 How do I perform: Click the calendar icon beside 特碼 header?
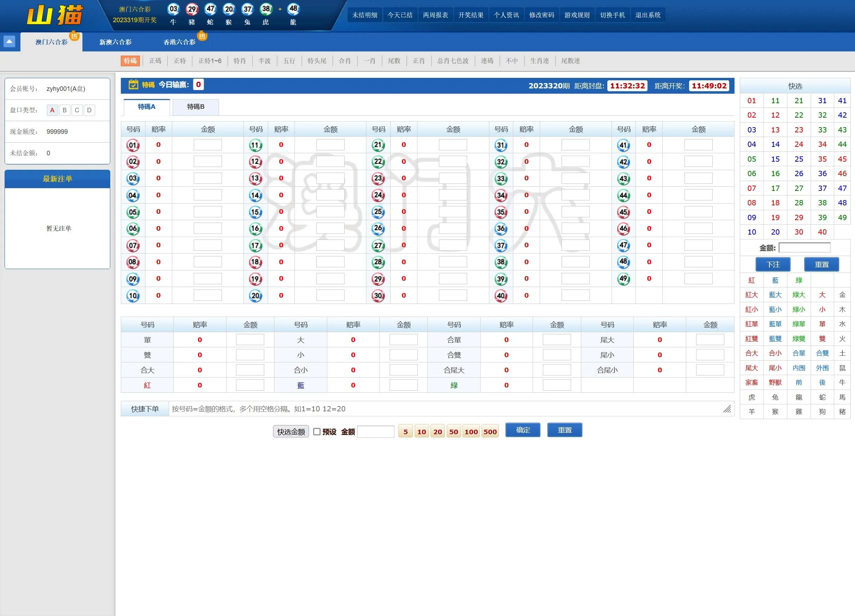pyautogui.click(x=133, y=85)
